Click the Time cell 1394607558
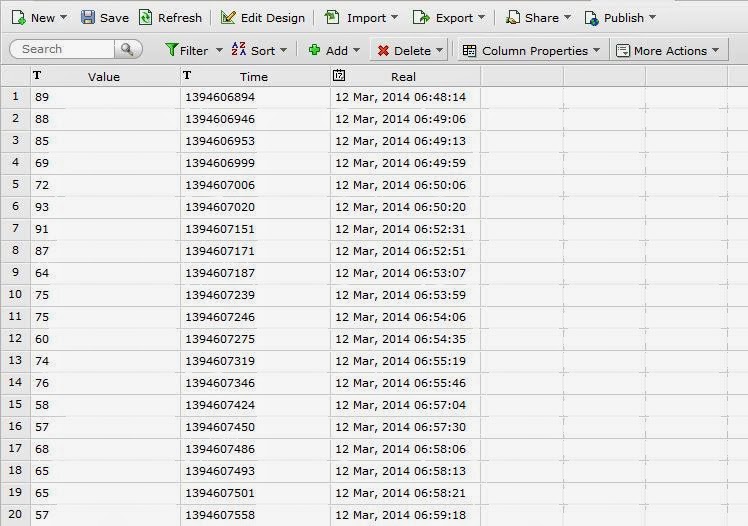 tap(255, 515)
